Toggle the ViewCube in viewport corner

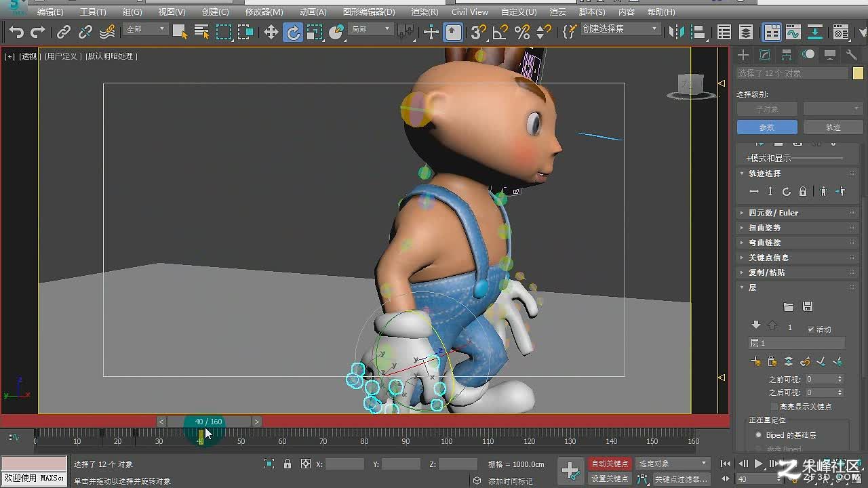[691, 87]
